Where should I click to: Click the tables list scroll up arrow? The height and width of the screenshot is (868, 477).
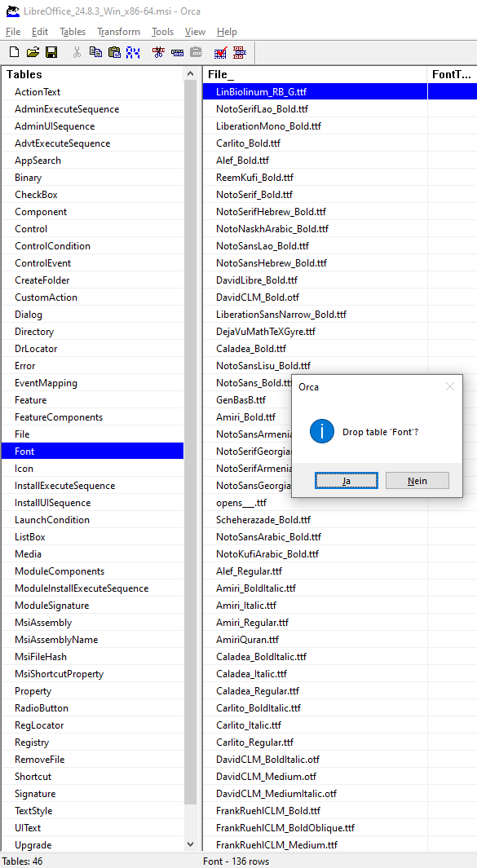tap(191, 73)
